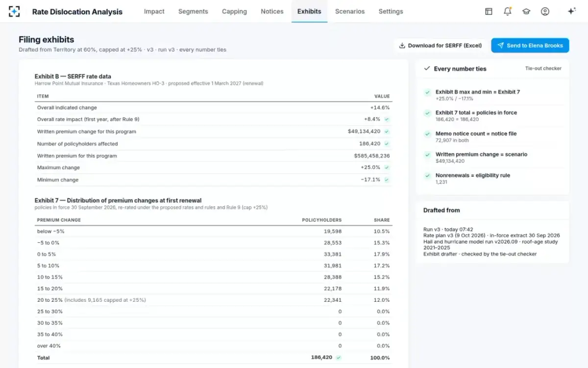
Task: Switch to the Segments tab
Action: tap(193, 11)
